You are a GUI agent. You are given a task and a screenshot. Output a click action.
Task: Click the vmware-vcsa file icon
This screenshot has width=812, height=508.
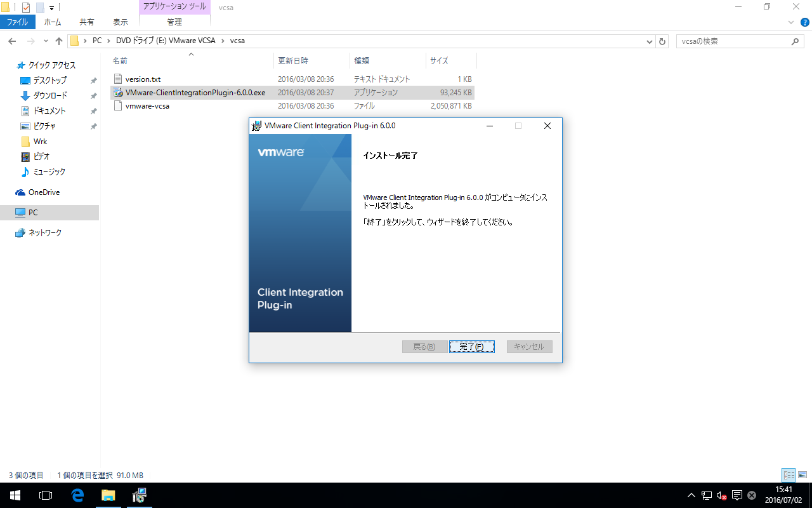point(118,106)
